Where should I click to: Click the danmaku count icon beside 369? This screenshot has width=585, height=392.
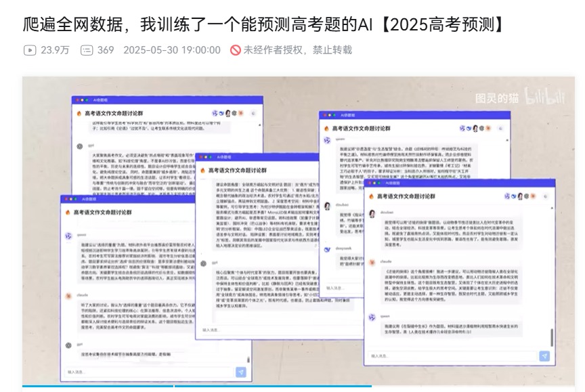87,50
